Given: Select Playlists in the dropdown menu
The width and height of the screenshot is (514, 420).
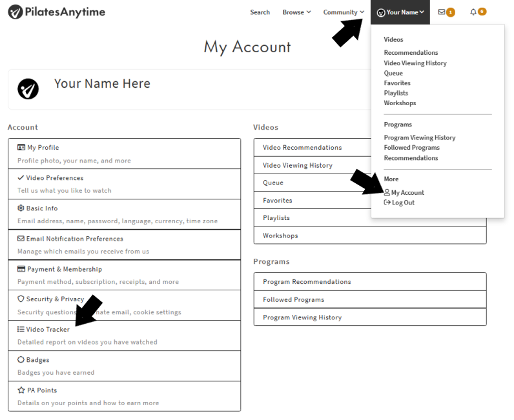Looking at the screenshot, I should click(x=396, y=93).
